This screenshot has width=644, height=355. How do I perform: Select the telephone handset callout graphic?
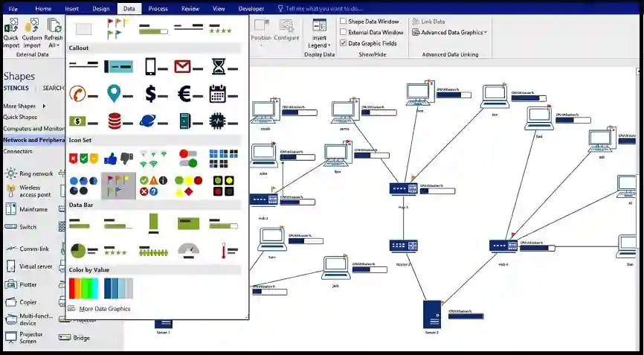pyautogui.click(x=83, y=94)
